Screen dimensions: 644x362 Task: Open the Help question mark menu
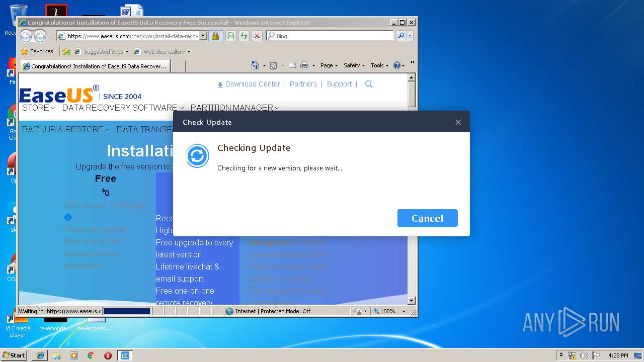click(x=398, y=65)
